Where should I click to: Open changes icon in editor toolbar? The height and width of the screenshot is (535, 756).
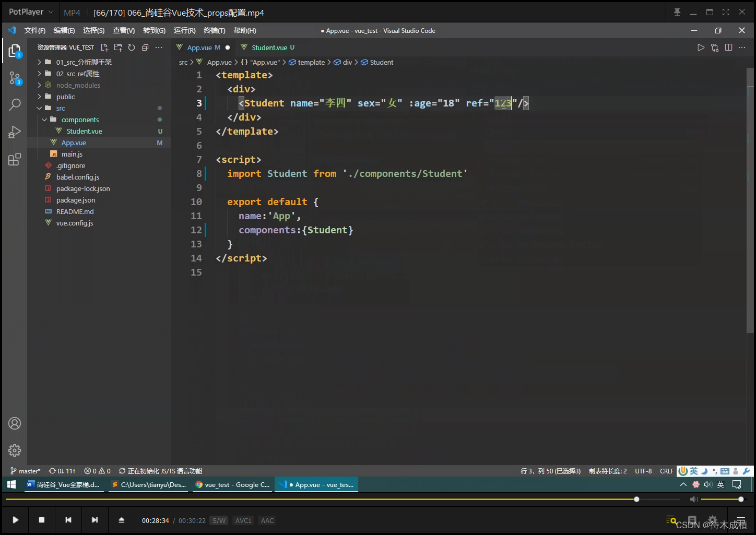(x=715, y=47)
